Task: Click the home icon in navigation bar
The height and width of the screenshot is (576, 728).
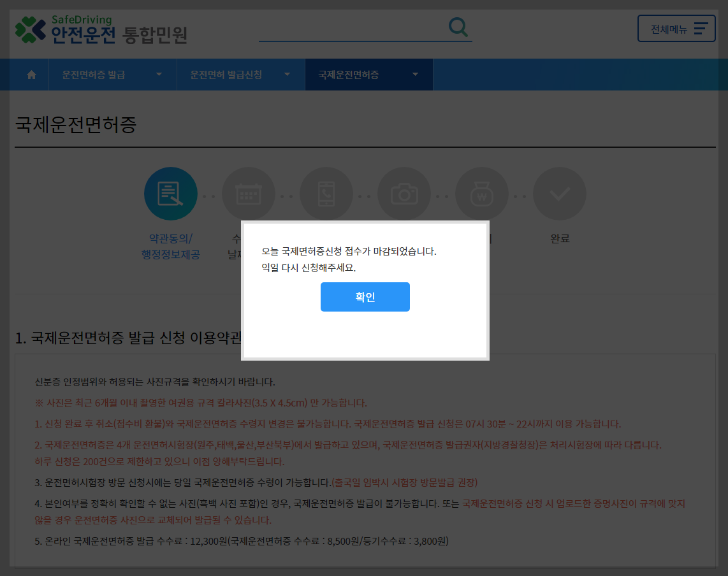Action: pyautogui.click(x=32, y=75)
